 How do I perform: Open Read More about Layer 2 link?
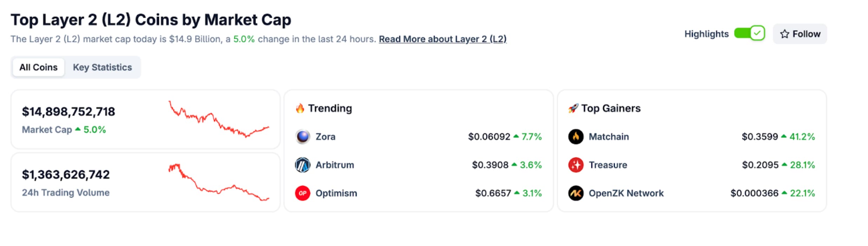pyautogui.click(x=442, y=39)
